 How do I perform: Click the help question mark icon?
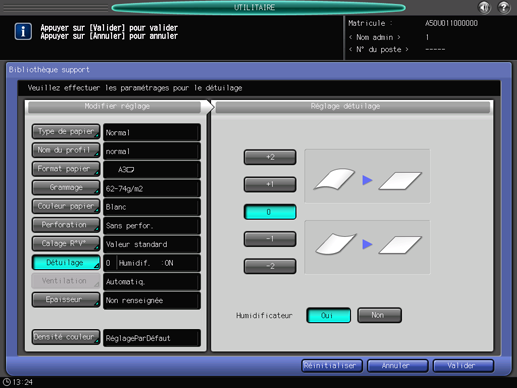click(504, 7)
